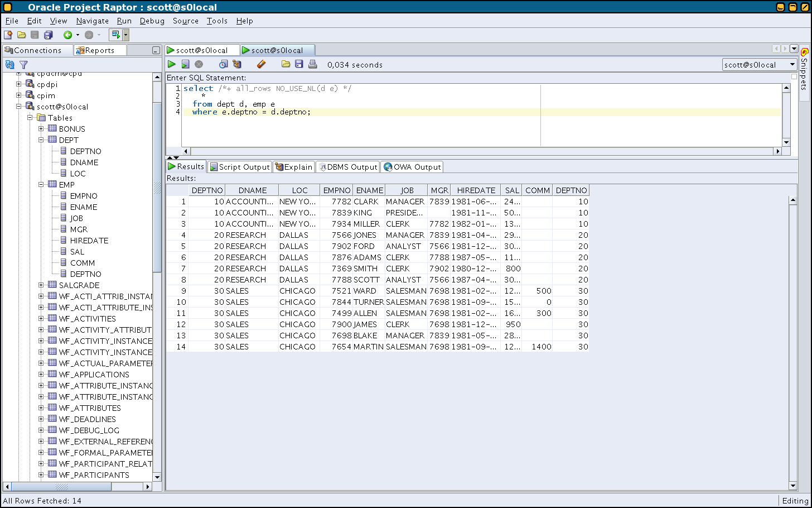This screenshot has height=508, width=812.
Task: Collapse the EMP table node
Action: pyautogui.click(x=41, y=184)
